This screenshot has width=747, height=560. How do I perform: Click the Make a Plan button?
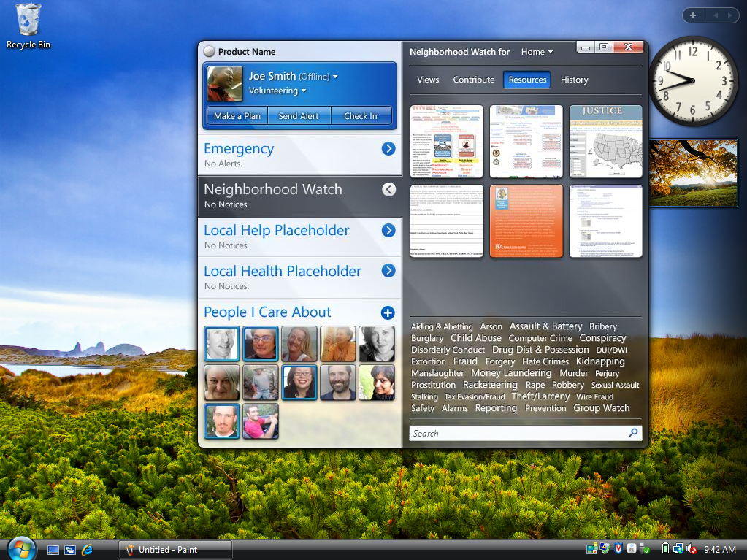237,115
